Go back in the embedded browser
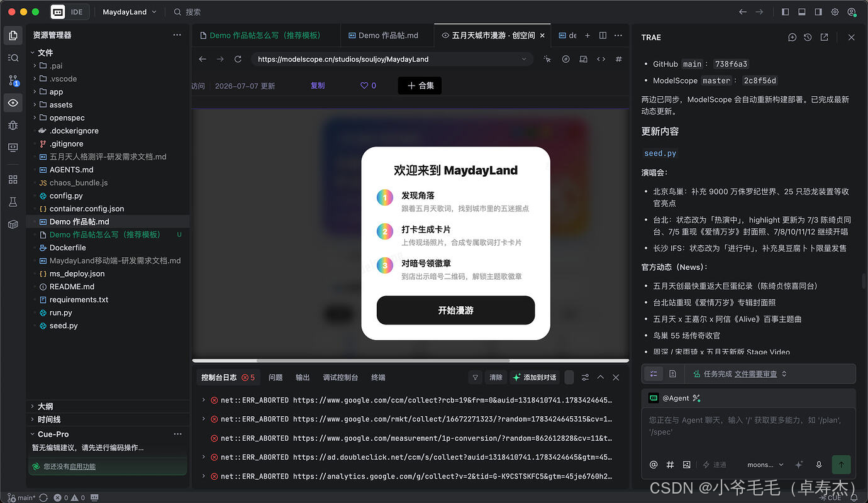Image resolution: width=868 pixels, height=503 pixels. [x=203, y=59]
